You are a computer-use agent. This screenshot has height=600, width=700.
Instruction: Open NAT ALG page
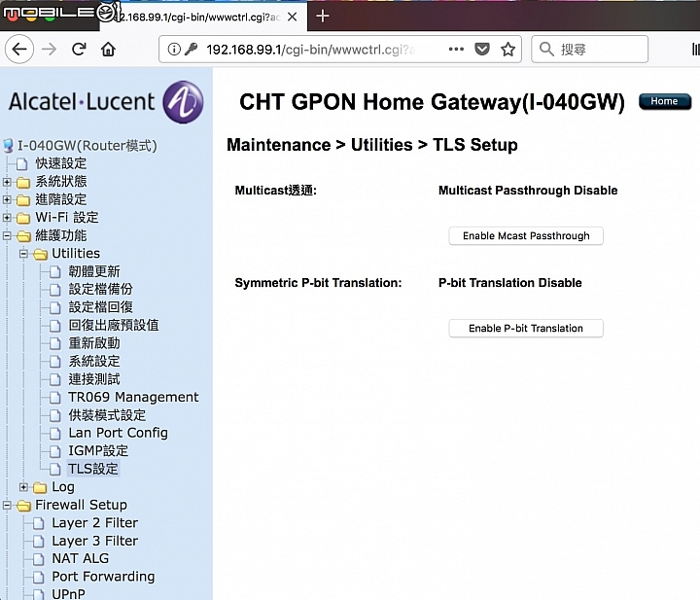point(81,558)
